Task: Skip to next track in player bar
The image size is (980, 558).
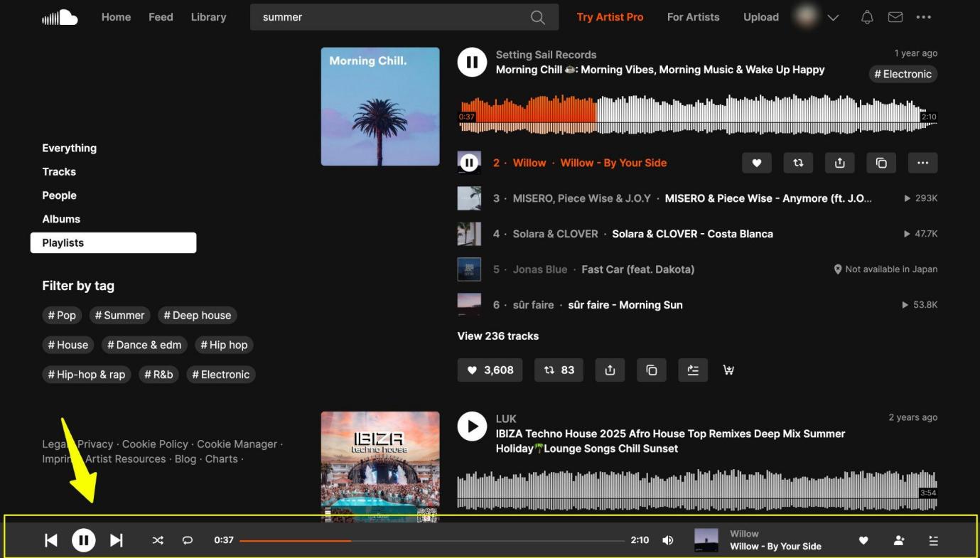Action: pyautogui.click(x=117, y=540)
